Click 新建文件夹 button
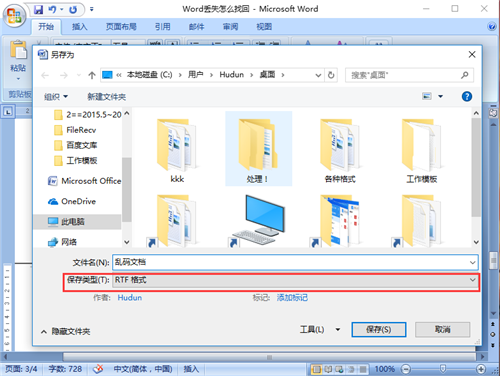The image size is (500, 376). [x=107, y=97]
